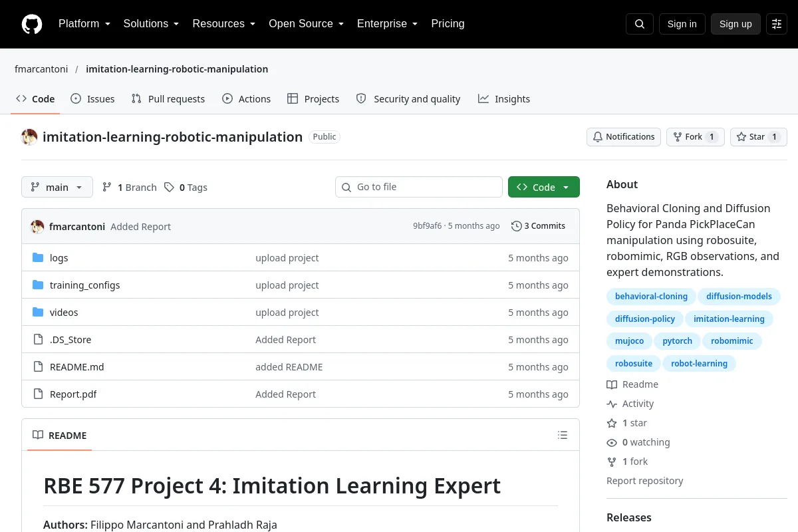Open the behavioral-cloning topic tag
798x532 pixels.
click(x=652, y=297)
